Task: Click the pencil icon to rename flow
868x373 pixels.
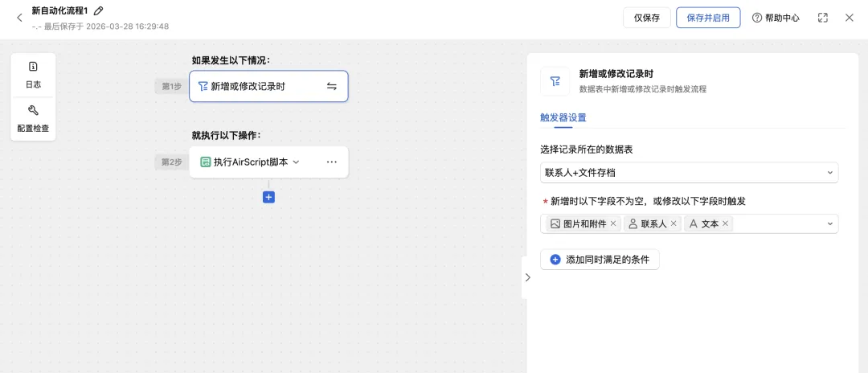Action: click(x=99, y=10)
